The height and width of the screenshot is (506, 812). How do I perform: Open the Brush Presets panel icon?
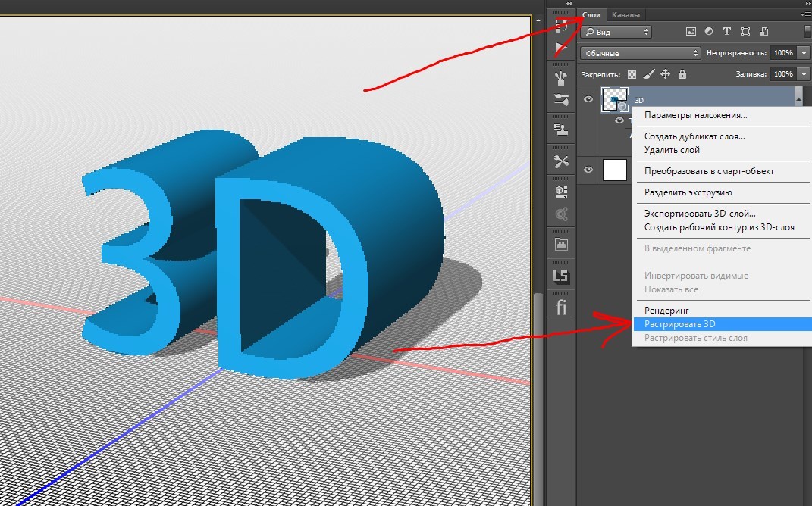tap(561, 78)
